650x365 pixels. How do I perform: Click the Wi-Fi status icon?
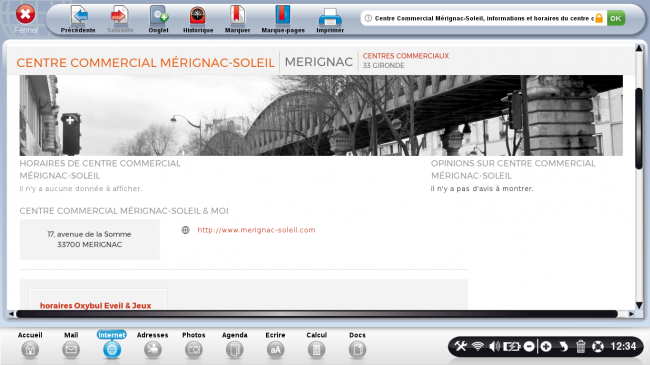[478, 346]
